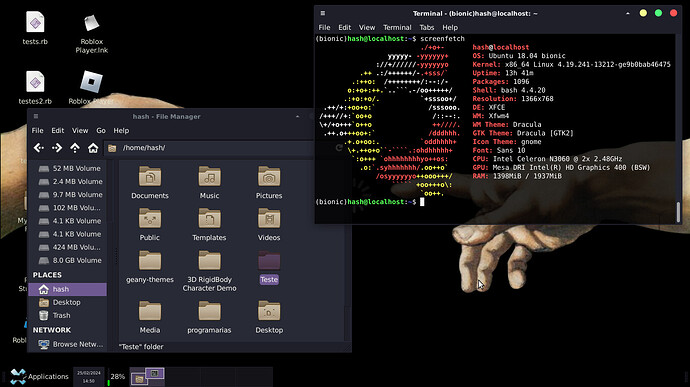Image resolution: width=690 pixels, height=387 pixels.
Task: Select Roblox Player.lnk desktop icon
Action: (x=92, y=33)
